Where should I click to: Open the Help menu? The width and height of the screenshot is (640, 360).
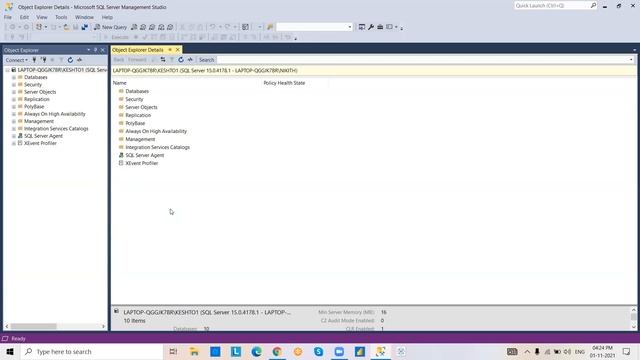[x=107, y=17]
